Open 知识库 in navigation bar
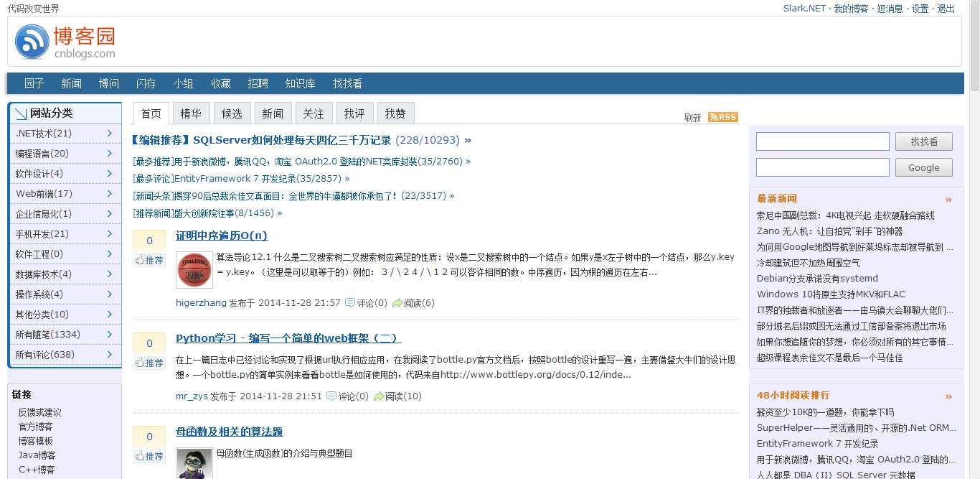Screen dimensions: 980x479 click(x=301, y=83)
